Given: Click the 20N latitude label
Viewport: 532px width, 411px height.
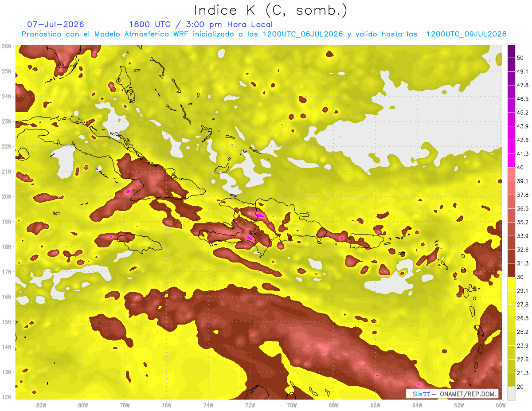Looking at the screenshot, I should click(6, 196).
